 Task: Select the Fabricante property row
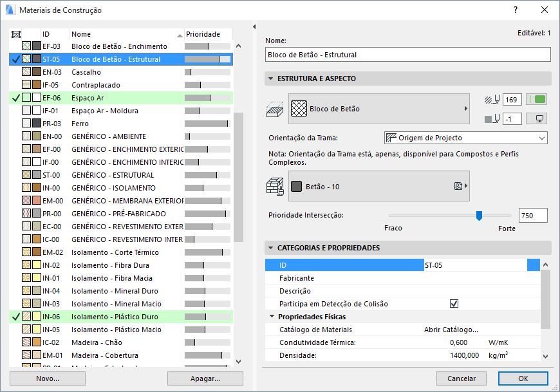(x=402, y=278)
